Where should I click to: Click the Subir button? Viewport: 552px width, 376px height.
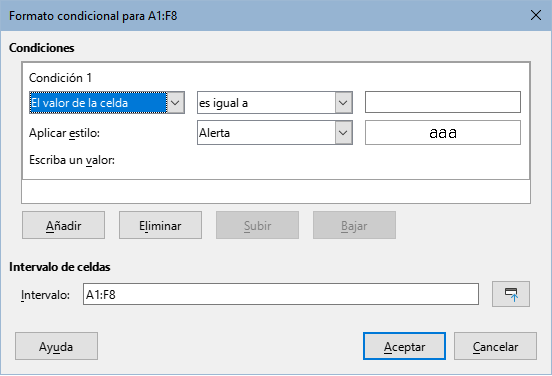point(257,225)
